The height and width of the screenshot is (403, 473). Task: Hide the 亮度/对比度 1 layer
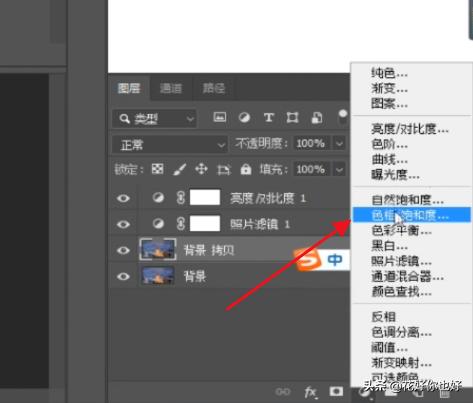pos(123,198)
